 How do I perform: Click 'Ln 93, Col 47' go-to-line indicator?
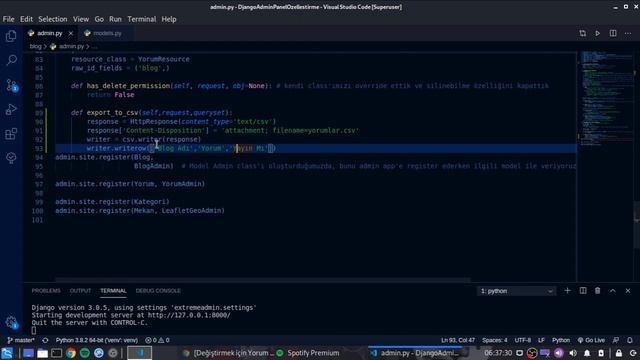[x=458, y=340]
